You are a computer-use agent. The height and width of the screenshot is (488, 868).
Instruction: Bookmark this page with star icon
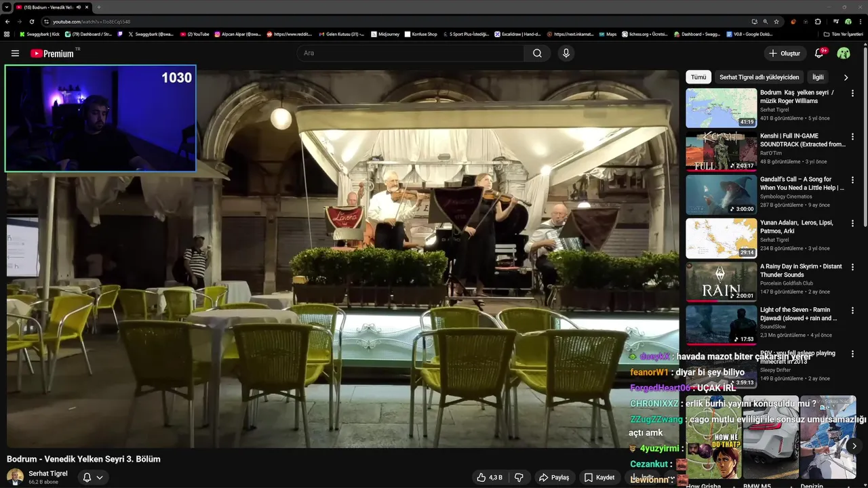click(776, 22)
